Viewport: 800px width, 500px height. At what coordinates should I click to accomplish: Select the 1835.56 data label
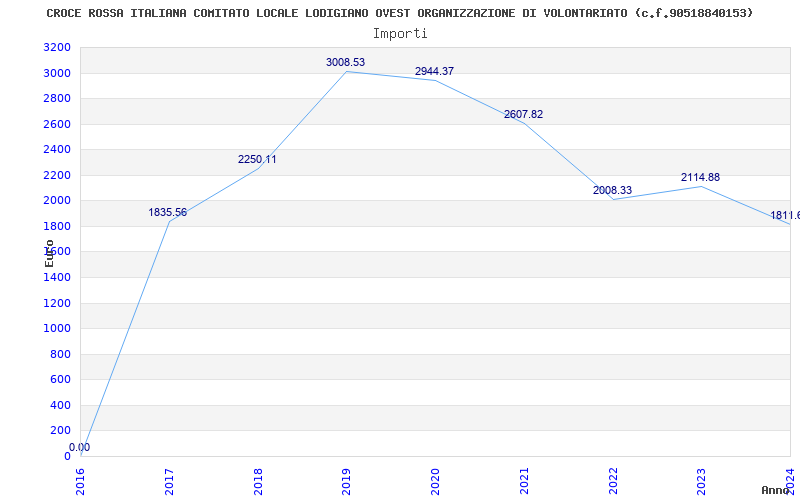pyautogui.click(x=168, y=212)
